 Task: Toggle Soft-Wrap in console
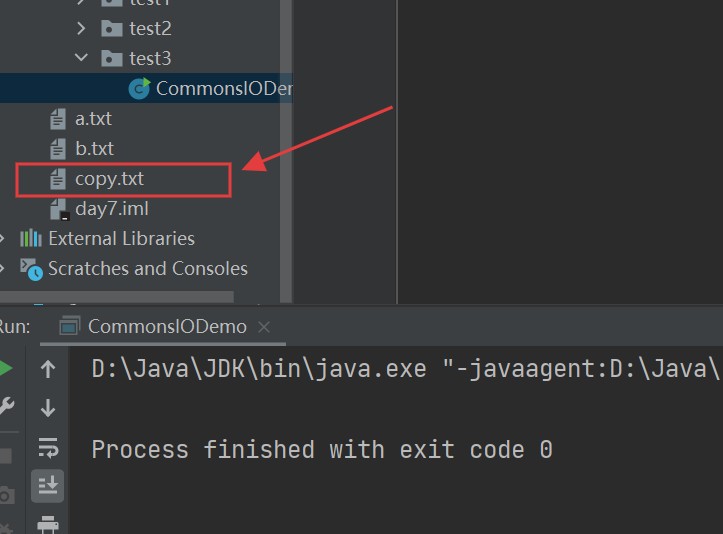tap(47, 447)
